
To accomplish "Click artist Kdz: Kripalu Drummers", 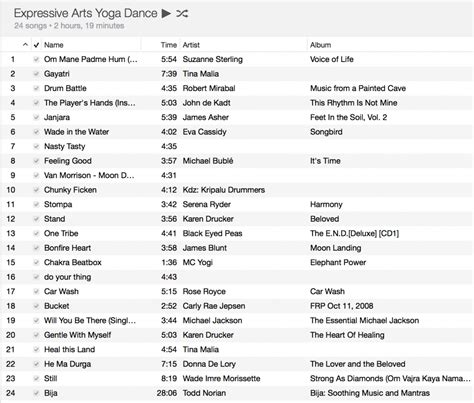I will click(x=224, y=190).
